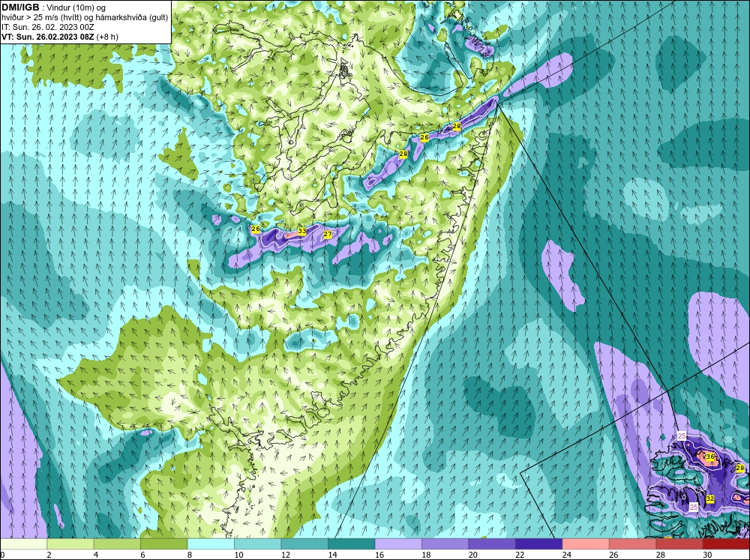The width and height of the screenshot is (750, 560).
Task: Click the 16–18 m/s light lavender legend swatch
Action: [x=398, y=544]
